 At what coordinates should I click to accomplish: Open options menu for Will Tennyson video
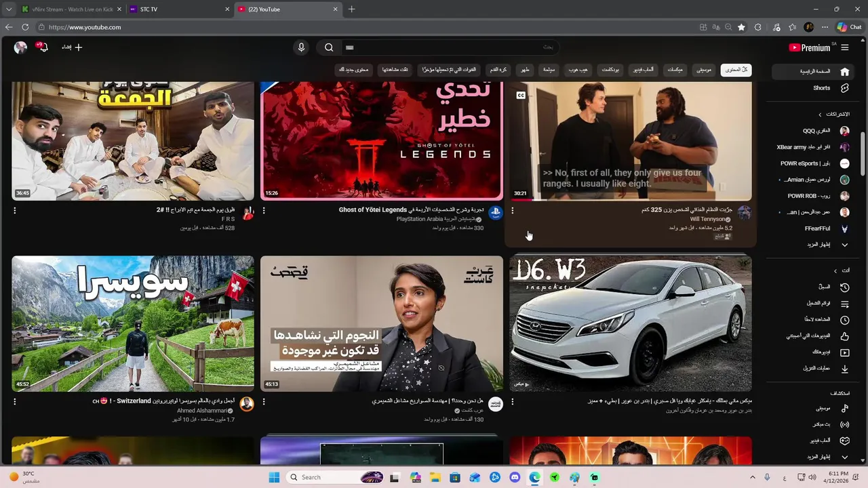tap(513, 210)
